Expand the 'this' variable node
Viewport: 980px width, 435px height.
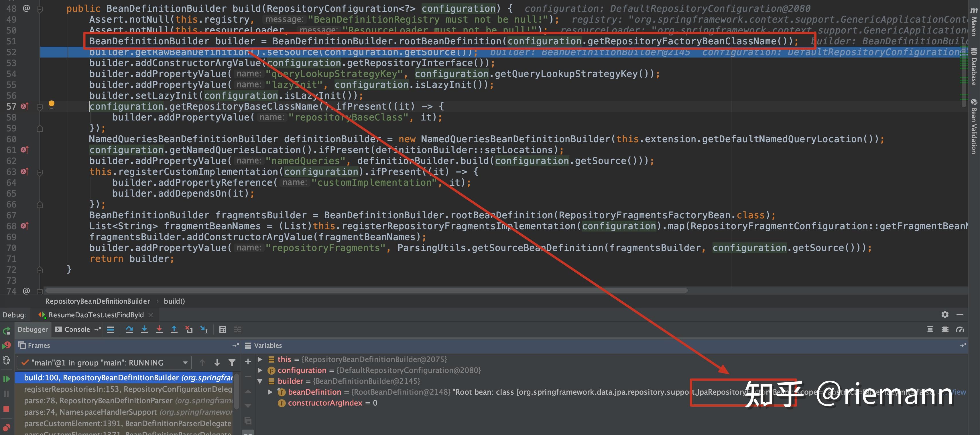point(260,359)
